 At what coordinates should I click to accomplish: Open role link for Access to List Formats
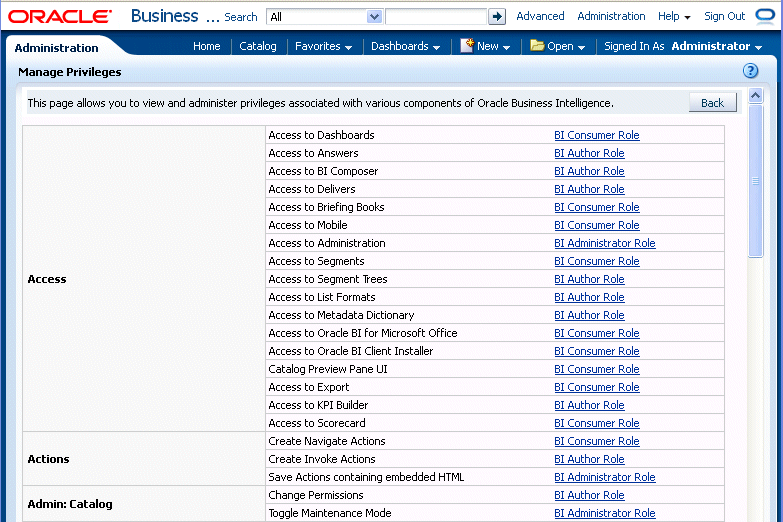[x=589, y=297]
